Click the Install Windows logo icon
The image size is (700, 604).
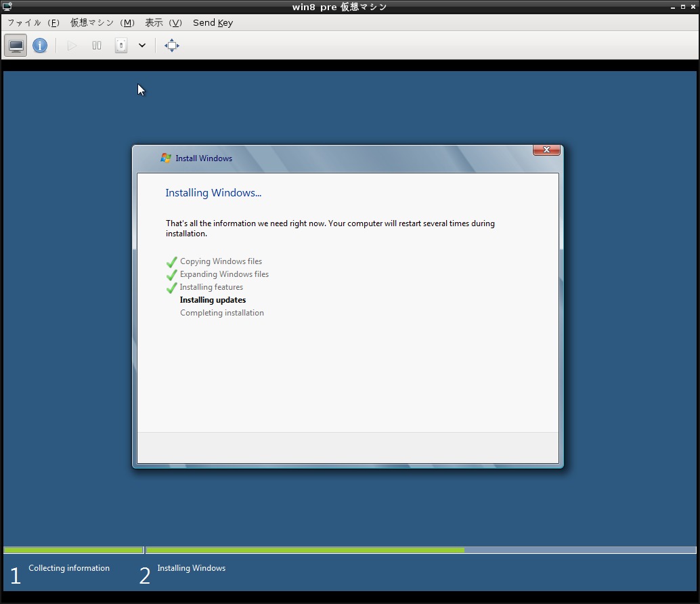tap(166, 158)
